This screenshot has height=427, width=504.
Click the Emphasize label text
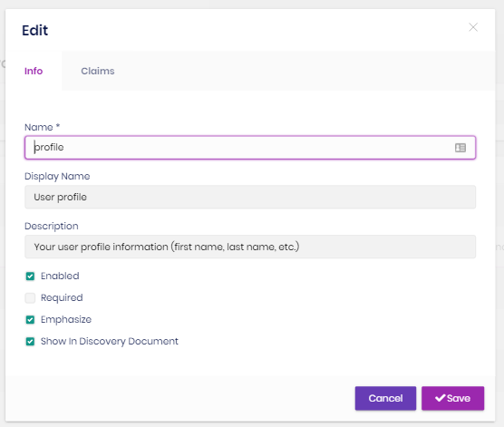(x=66, y=320)
